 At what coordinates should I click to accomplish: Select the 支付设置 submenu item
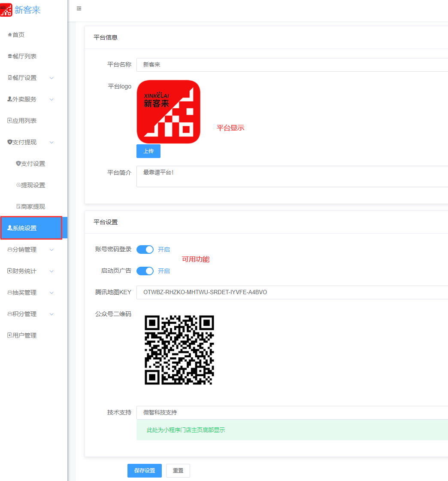coord(34,164)
